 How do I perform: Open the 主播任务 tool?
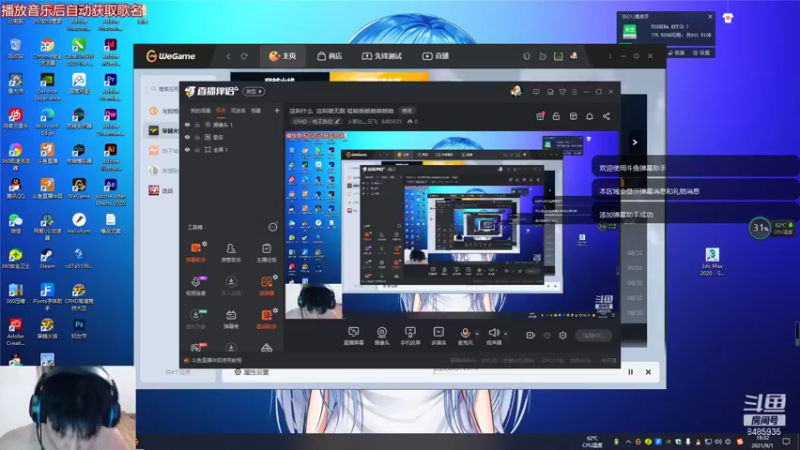click(266, 252)
